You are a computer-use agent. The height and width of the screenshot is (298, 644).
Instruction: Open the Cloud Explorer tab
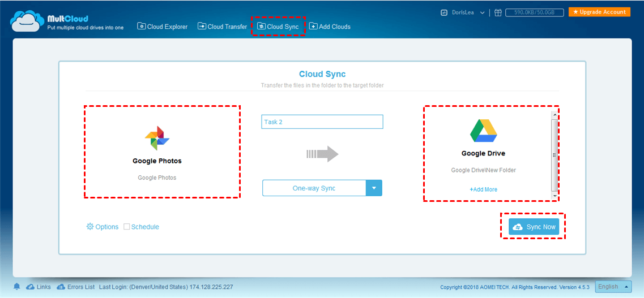pyautogui.click(x=162, y=27)
